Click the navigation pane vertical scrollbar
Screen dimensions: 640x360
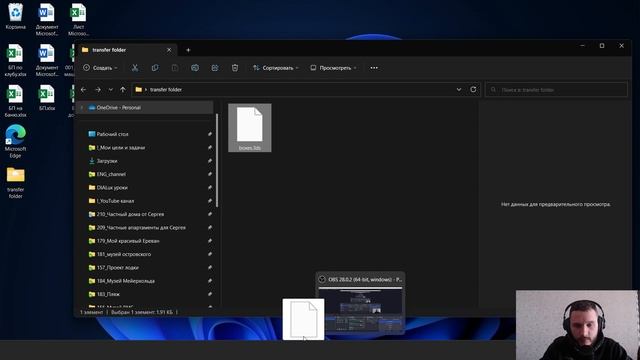[x=217, y=160]
